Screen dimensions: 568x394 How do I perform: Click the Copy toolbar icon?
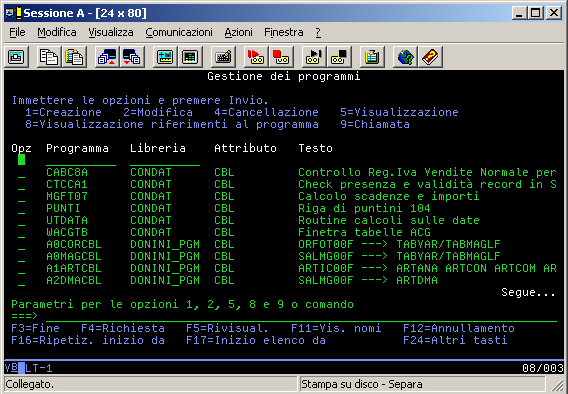(49, 57)
